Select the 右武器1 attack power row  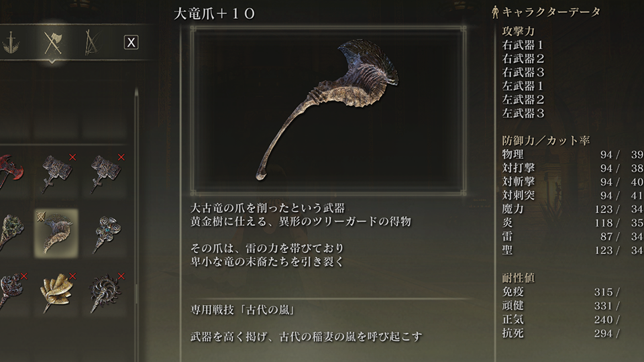[523, 45]
